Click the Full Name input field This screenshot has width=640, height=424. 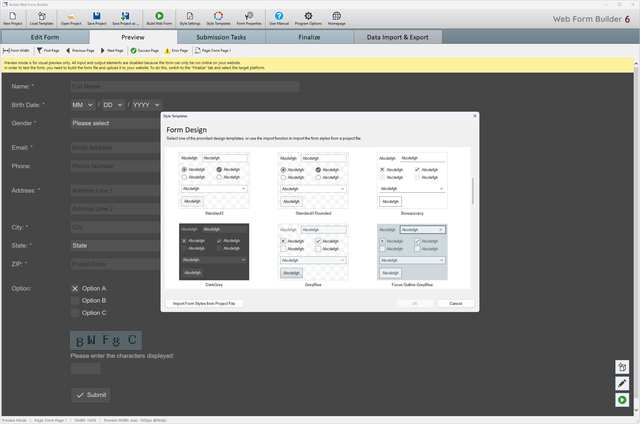point(185,87)
